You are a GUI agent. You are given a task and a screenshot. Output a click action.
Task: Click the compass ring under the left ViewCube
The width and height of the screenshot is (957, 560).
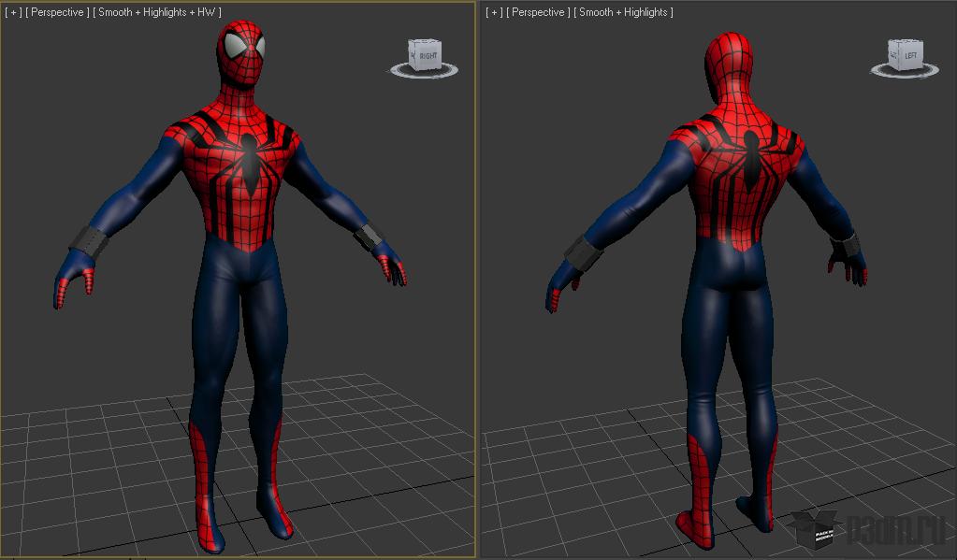(424, 73)
